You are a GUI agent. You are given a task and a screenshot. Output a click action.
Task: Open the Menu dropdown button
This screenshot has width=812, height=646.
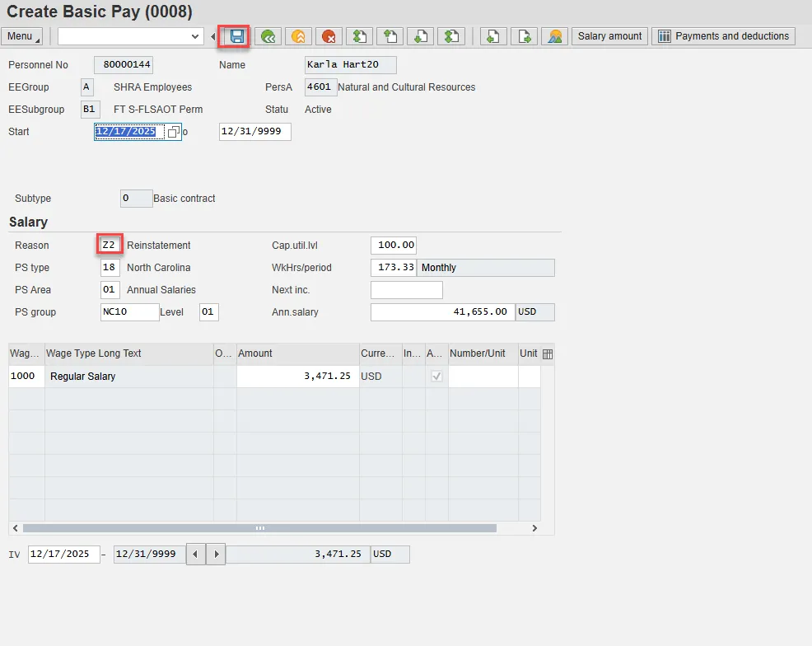pyautogui.click(x=23, y=36)
